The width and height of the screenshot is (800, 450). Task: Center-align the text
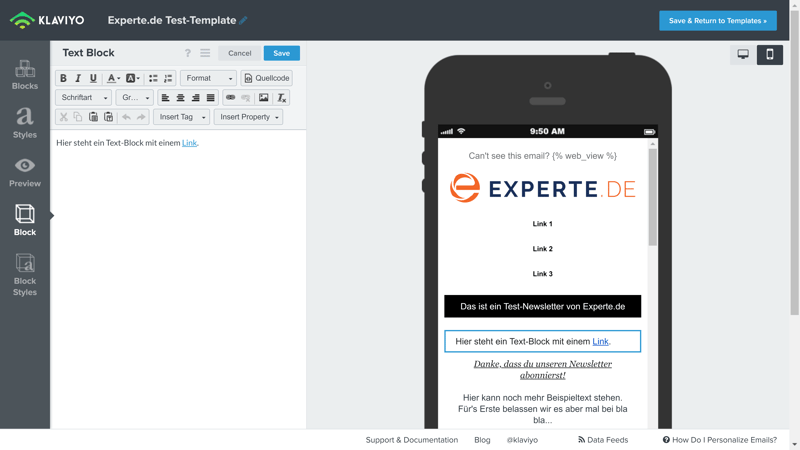(180, 98)
